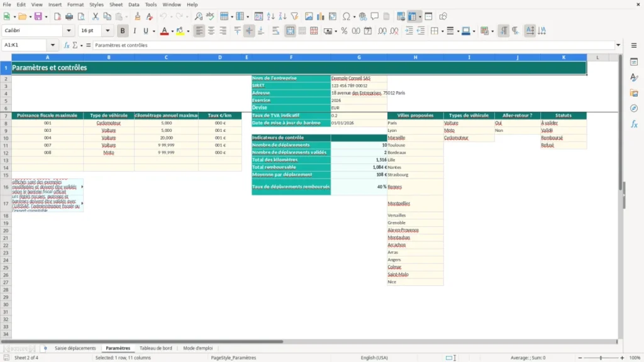This screenshot has width=644, height=362.
Task: Open Font Size dropdown arrow
Action: [108, 30]
